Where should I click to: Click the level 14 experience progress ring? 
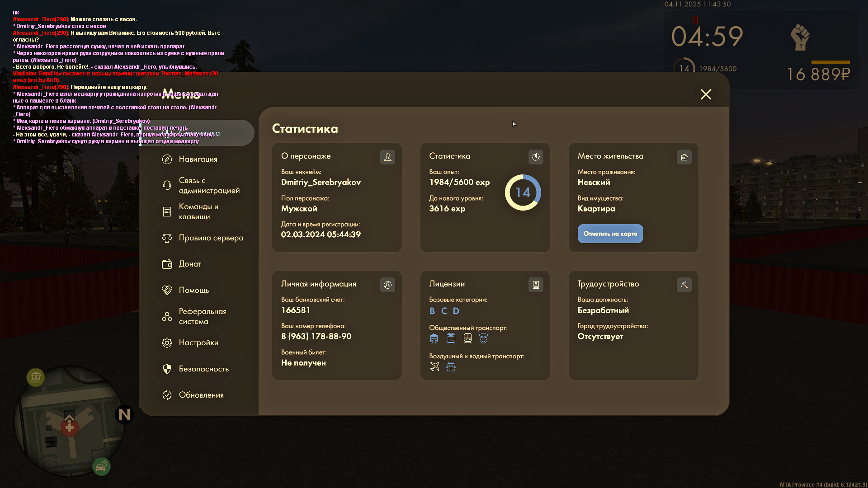tap(523, 192)
